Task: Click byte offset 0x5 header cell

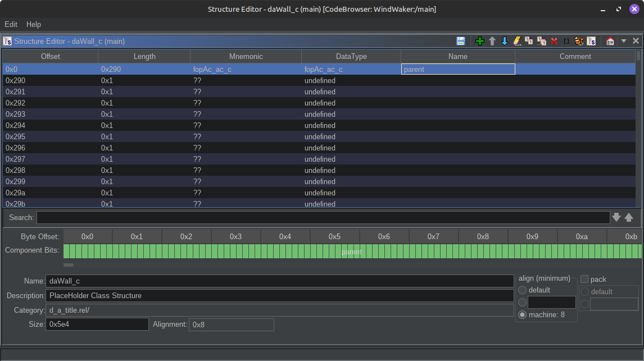Action: (335, 237)
